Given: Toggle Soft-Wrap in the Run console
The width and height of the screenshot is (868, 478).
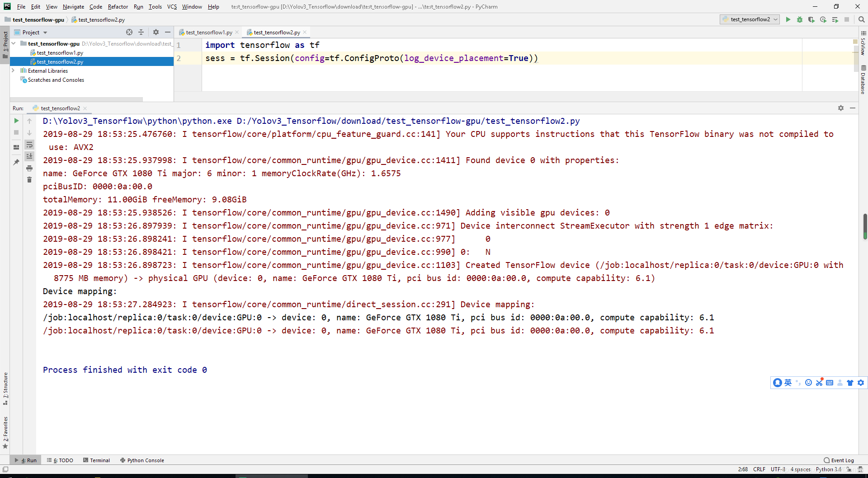Looking at the screenshot, I should (29, 145).
